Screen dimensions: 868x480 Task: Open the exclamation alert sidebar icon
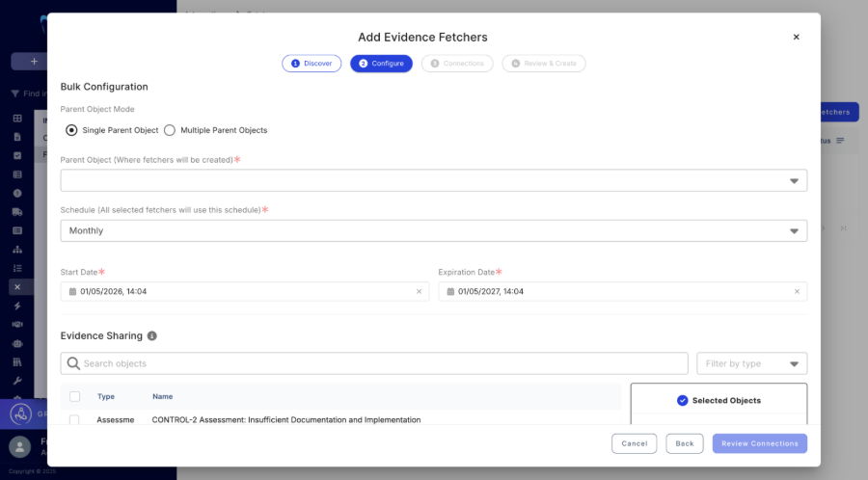[x=17, y=193]
